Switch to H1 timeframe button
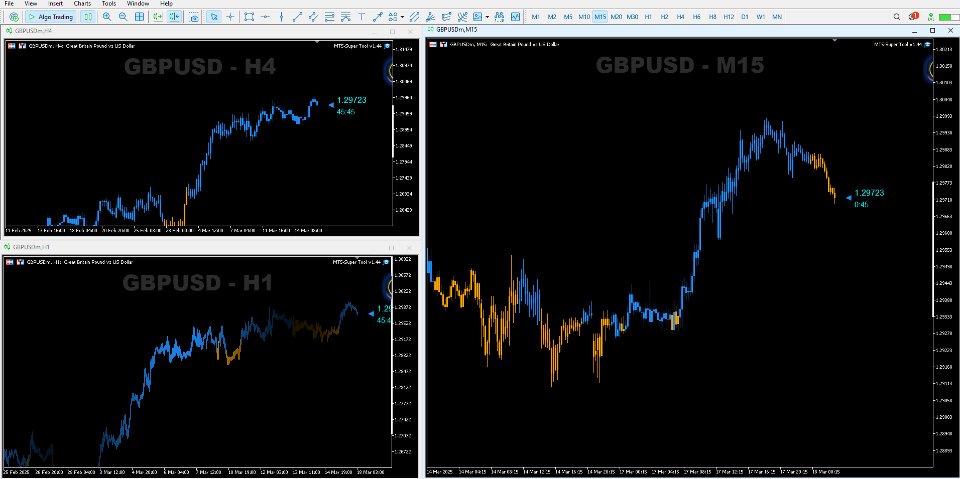The image size is (960, 479). click(648, 17)
